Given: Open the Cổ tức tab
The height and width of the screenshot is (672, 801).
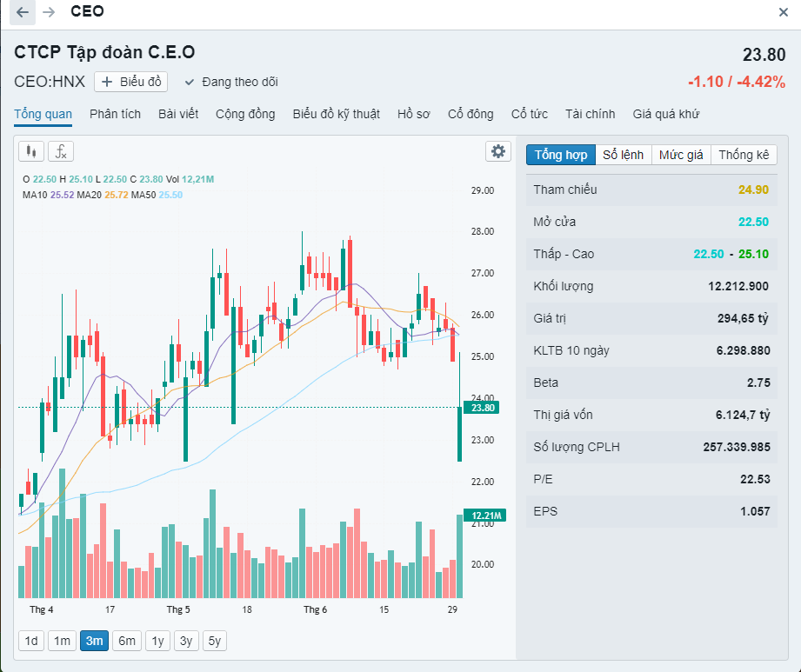Looking at the screenshot, I should tap(529, 114).
